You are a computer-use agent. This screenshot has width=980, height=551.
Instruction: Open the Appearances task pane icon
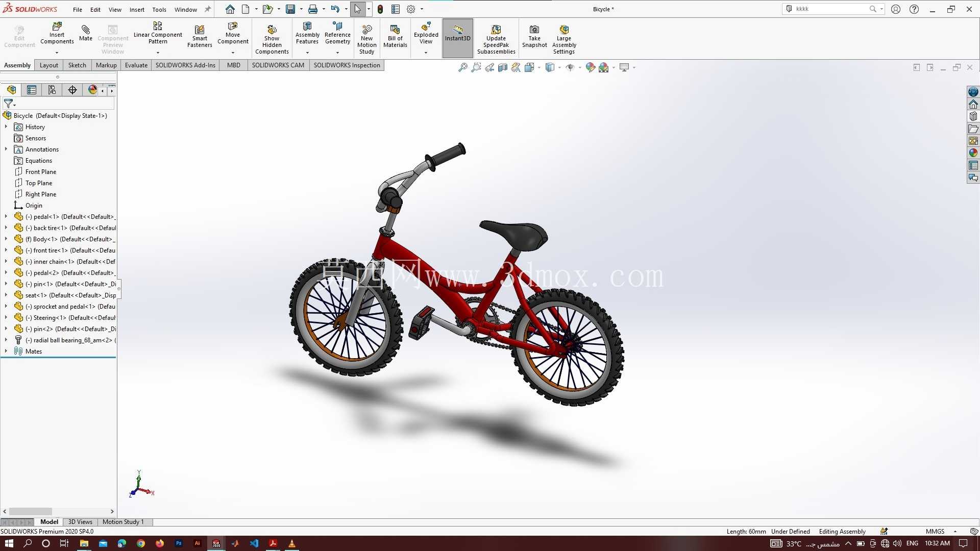point(973,153)
